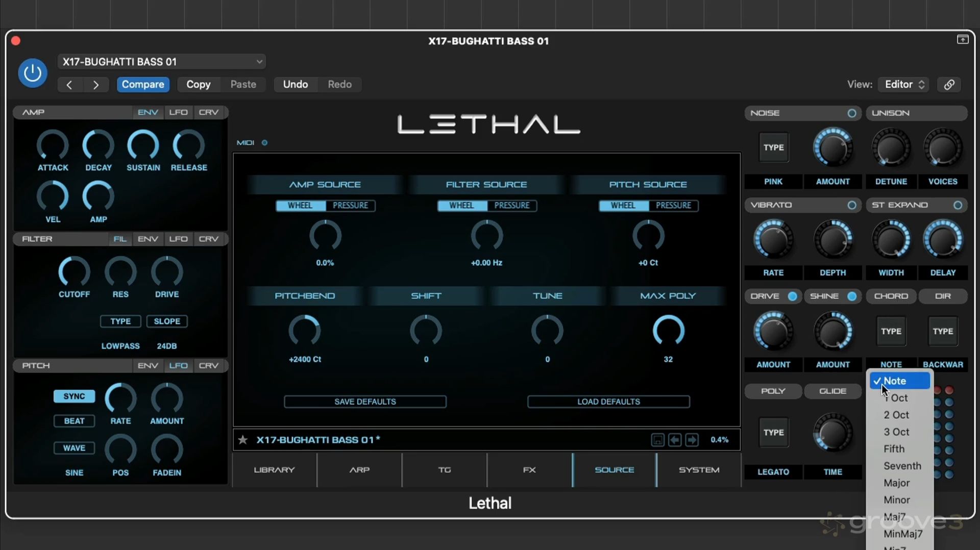Toggle the pitch LFO Sync button
The image size is (980, 550).
(74, 396)
